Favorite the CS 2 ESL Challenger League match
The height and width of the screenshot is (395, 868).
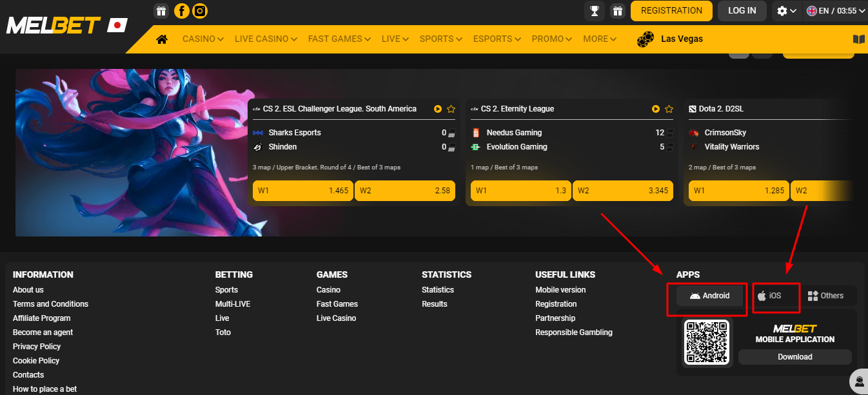click(451, 109)
